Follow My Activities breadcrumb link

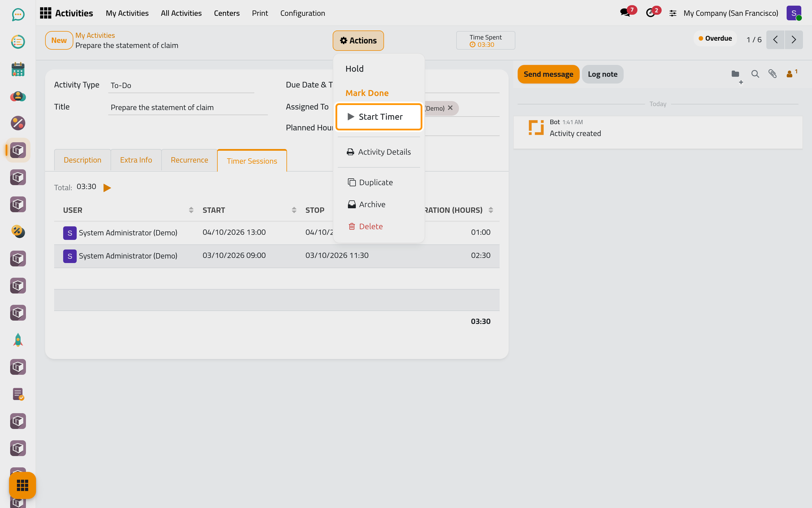coord(95,36)
